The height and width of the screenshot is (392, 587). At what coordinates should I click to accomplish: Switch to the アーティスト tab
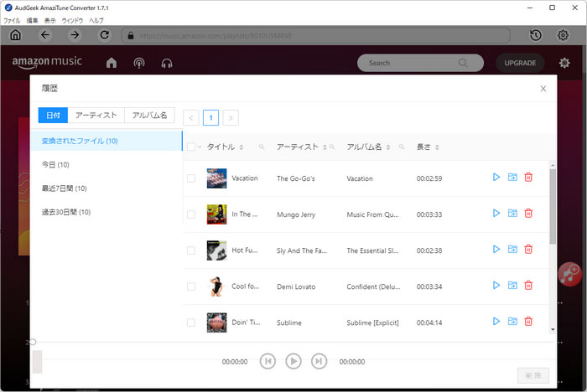[x=96, y=116]
